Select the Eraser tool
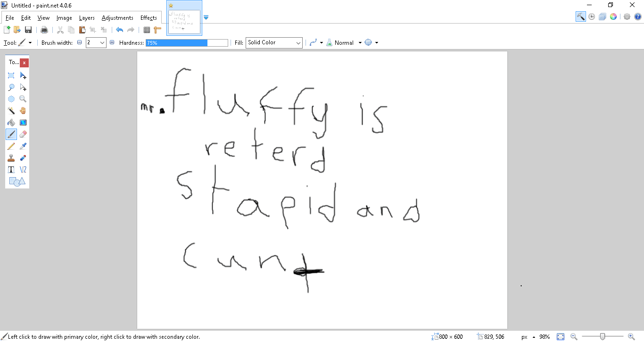 (23, 134)
